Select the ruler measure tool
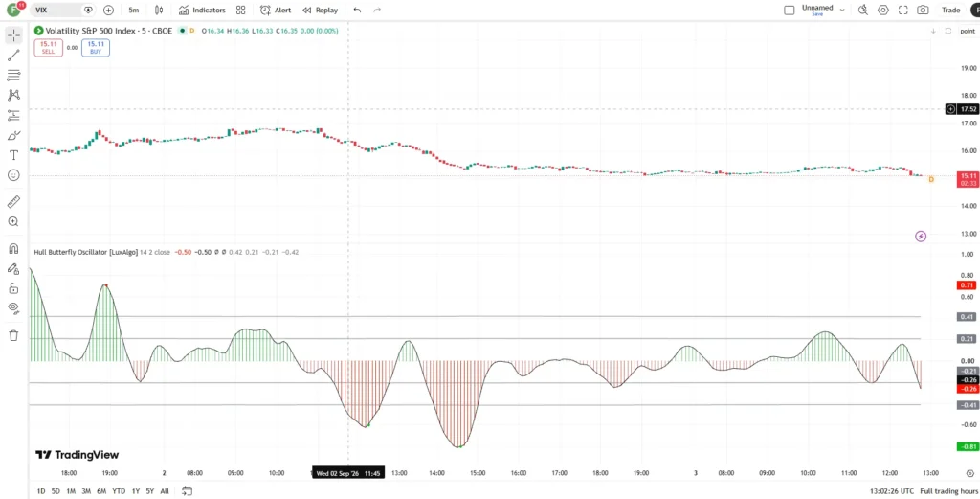Image resolution: width=980 pixels, height=499 pixels. coord(13,202)
